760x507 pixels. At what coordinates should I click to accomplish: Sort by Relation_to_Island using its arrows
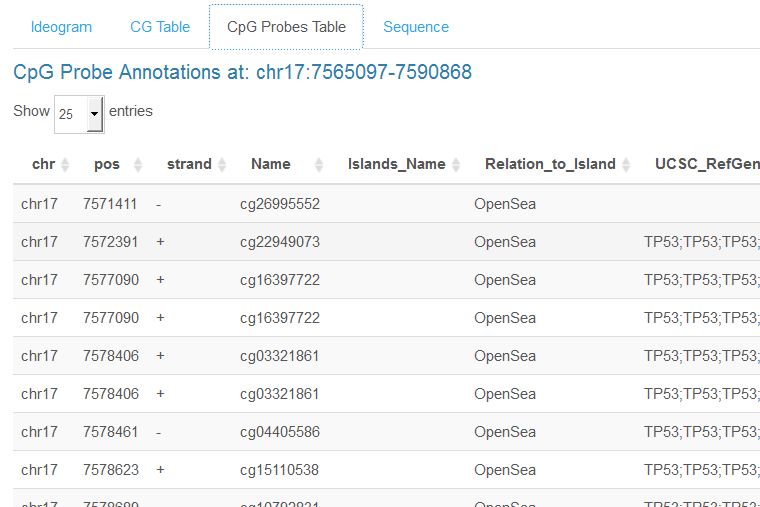(626, 165)
